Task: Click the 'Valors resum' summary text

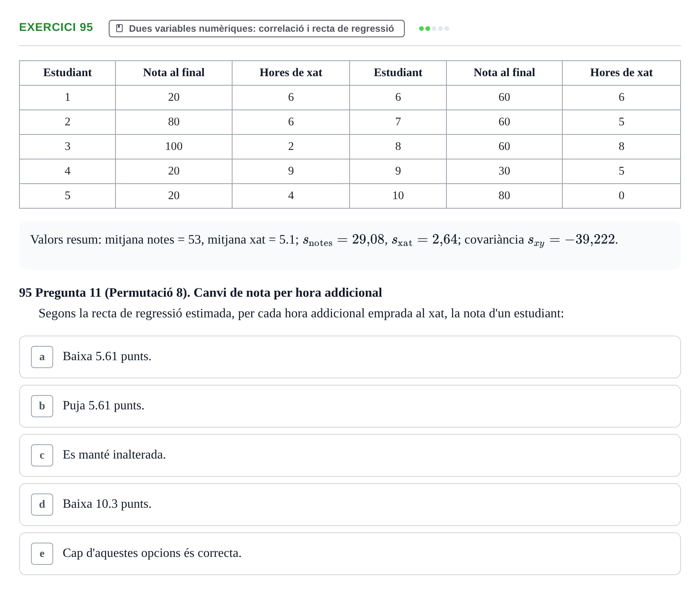Action: (324, 240)
